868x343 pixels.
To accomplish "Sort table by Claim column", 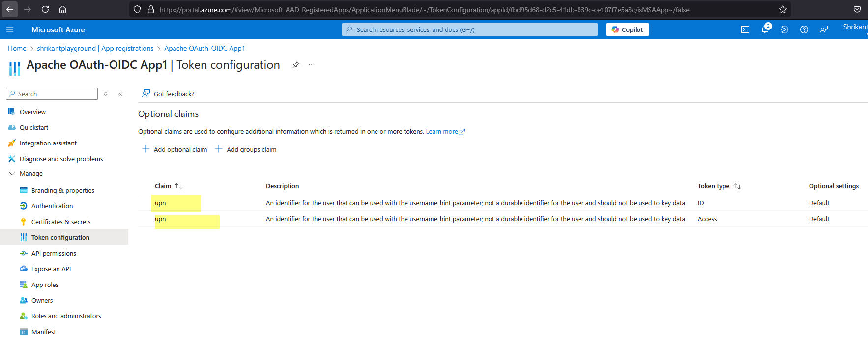I will (169, 186).
